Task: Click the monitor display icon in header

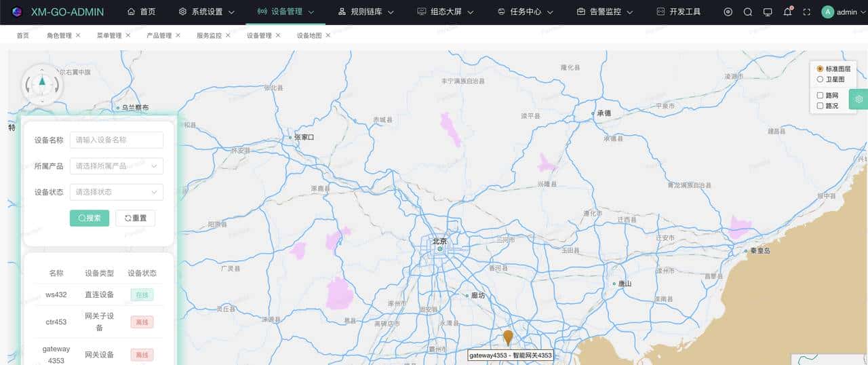Action: click(768, 12)
